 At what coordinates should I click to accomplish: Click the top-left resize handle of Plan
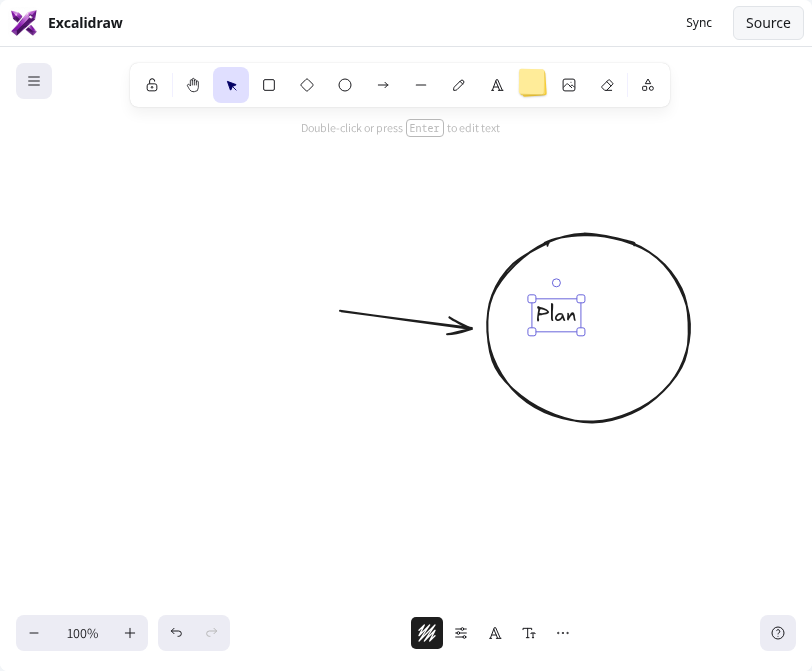coord(532,299)
